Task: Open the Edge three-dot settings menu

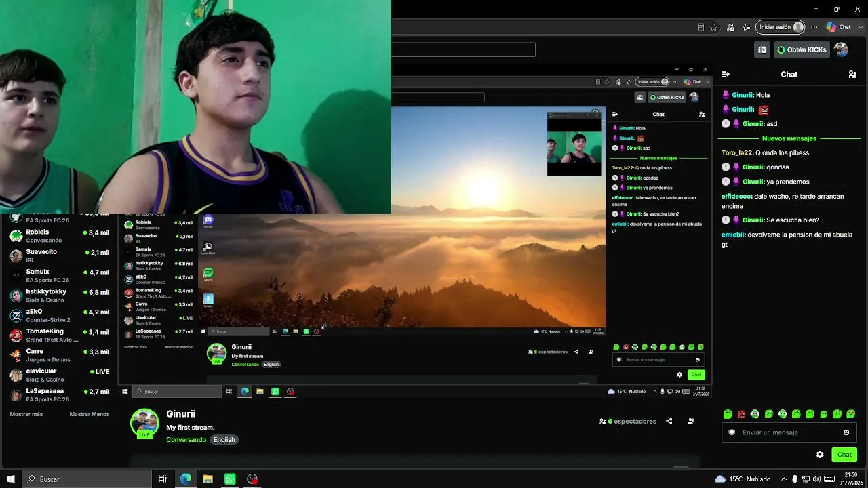Action: coord(814,27)
